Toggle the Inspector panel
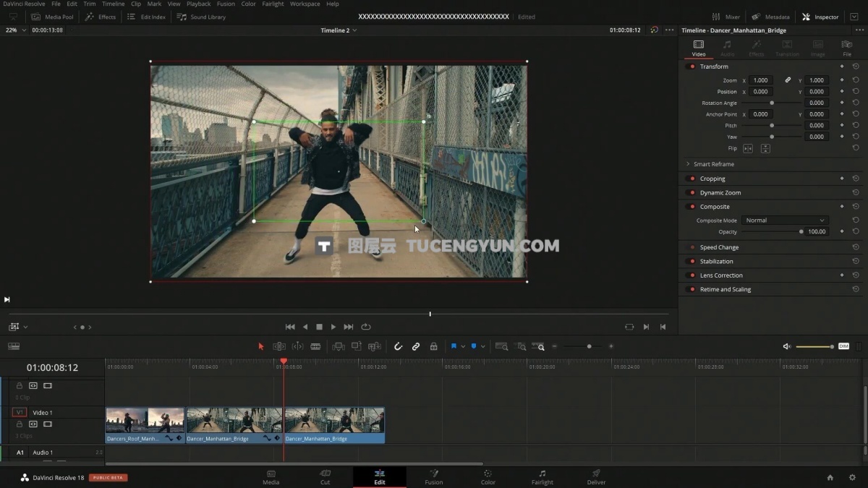Screen dimensions: 868x488 click(x=821, y=17)
